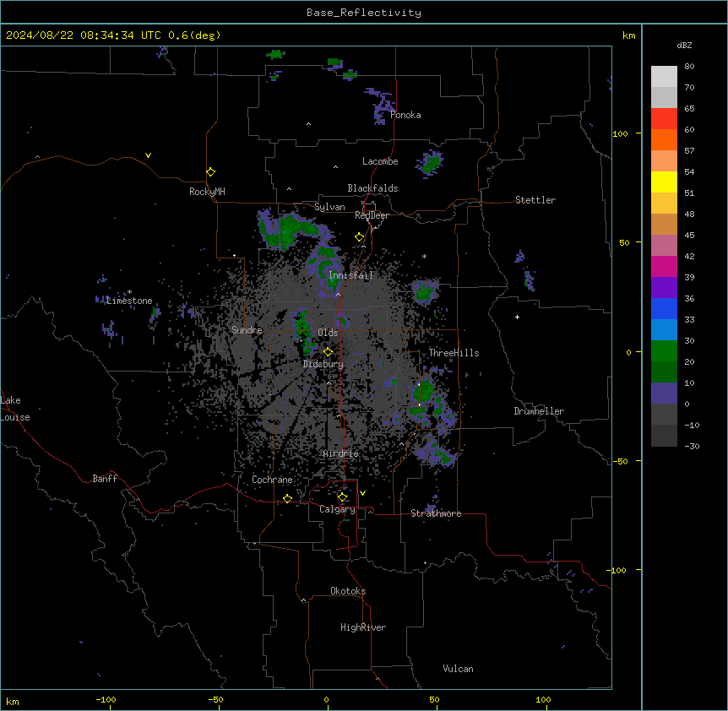Click the Didsbury town label
Viewport: 728px width, 711px height.
click(x=323, y=364)
